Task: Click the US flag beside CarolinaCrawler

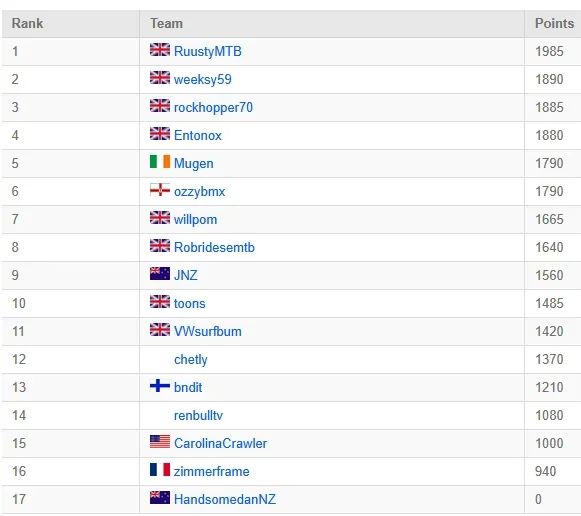Action: (160, 442)
